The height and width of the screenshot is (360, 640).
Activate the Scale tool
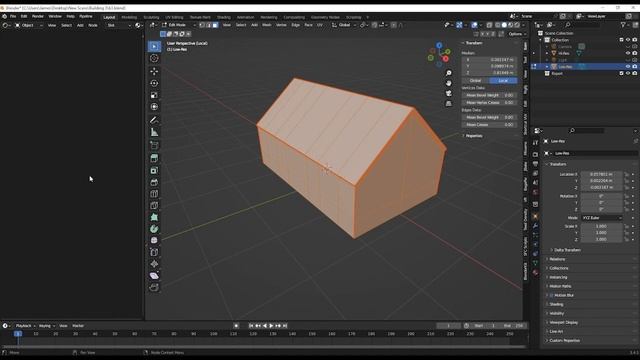[154, 95]
